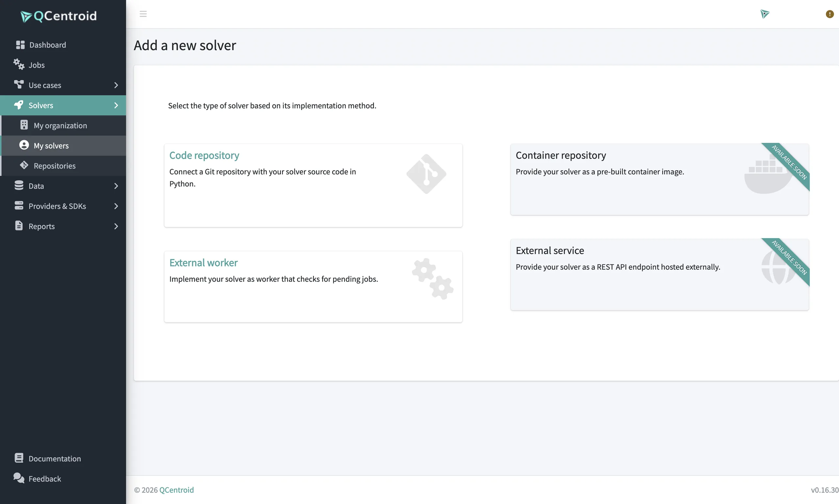The width and height of the screenshot is (839, 504).
Task: Click the Use cases diagram icon
Action: [19, 84]
